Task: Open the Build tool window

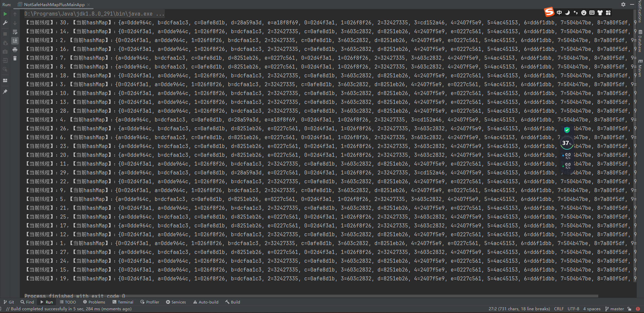Action: [x=233, y=302]
